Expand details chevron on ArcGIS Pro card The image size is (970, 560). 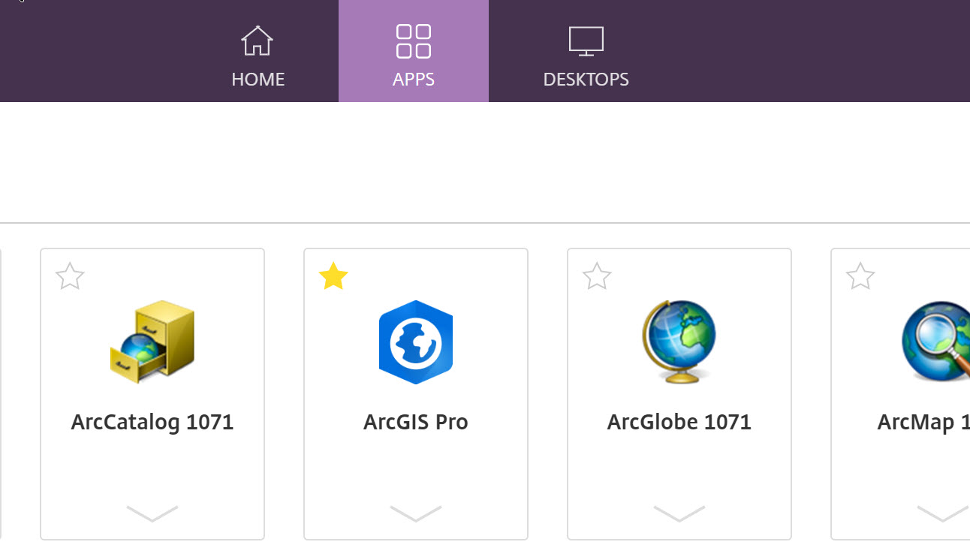pyautogui.click(x=416, y=513)
